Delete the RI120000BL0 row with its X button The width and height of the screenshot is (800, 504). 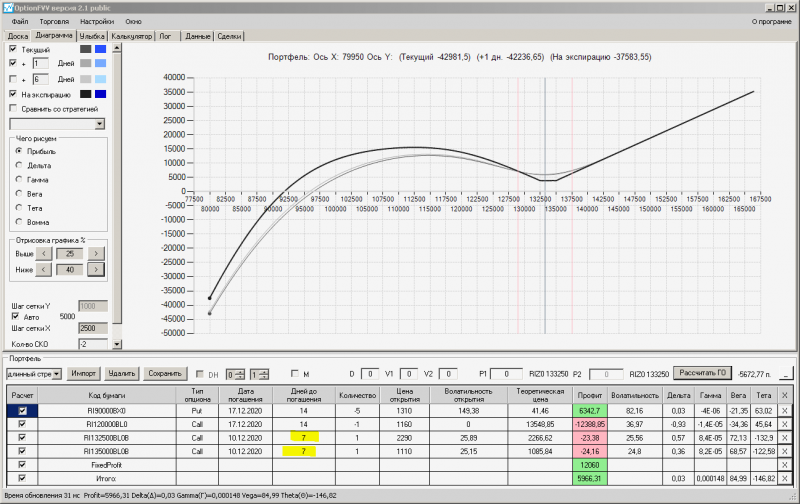tap(784, 424)
